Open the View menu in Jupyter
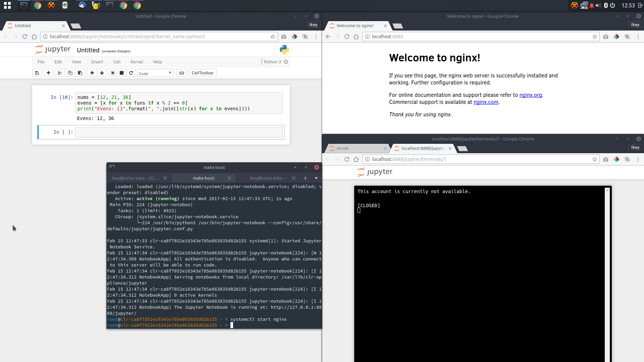The width and height of the screenshot is (644, 362). (76, 62)
